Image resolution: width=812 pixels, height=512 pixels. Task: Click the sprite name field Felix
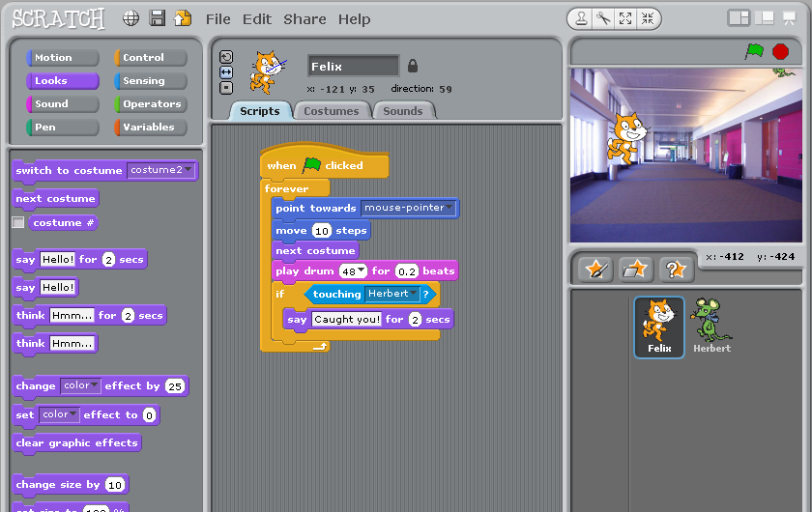[353, 67]
